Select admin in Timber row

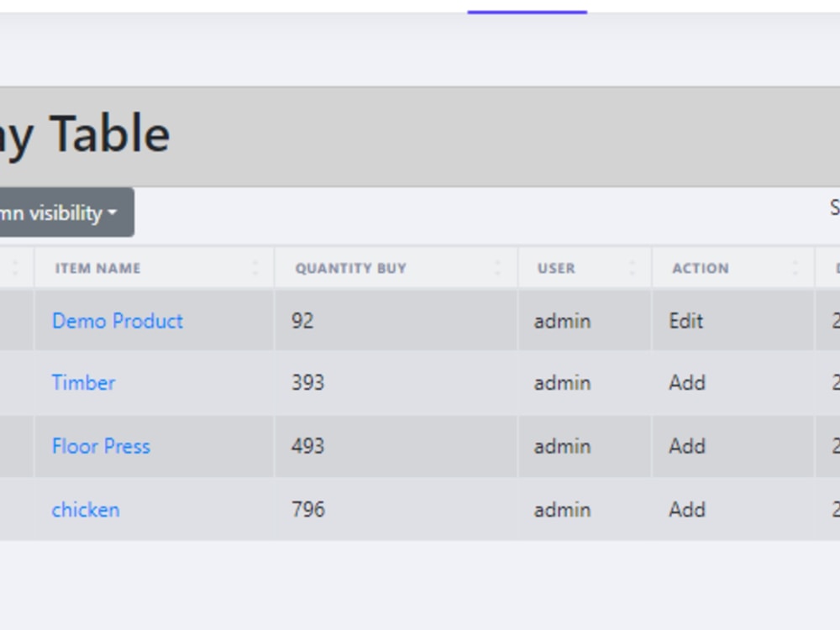click(x=562, y=382)
